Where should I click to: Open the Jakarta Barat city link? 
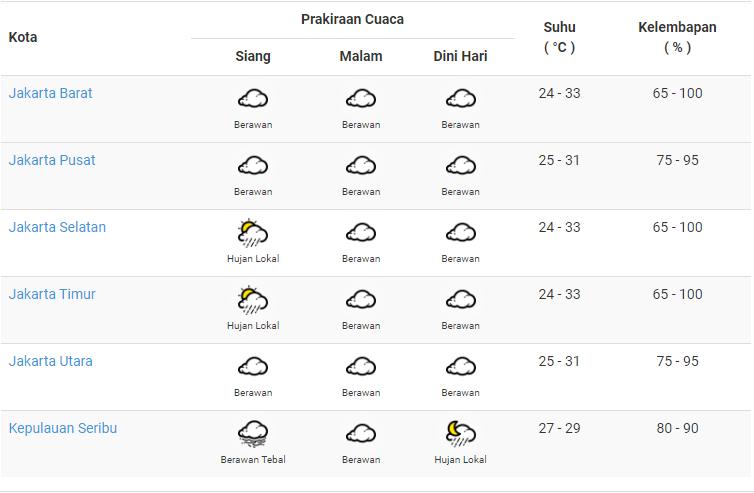[50, 93]
